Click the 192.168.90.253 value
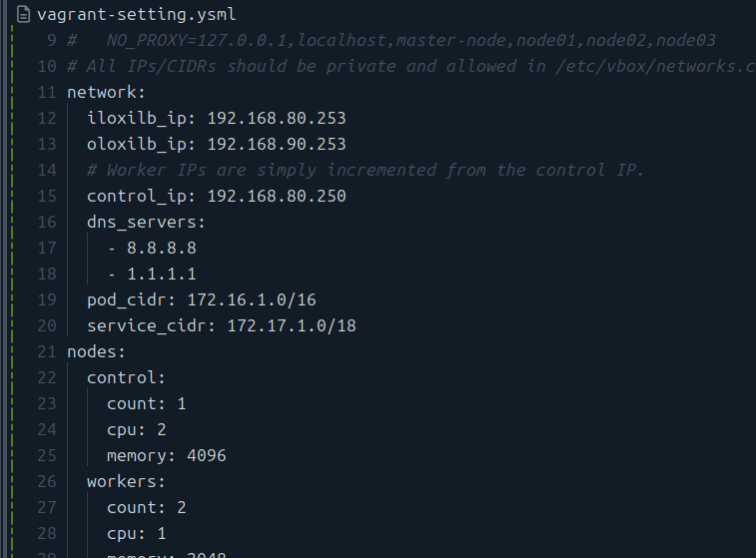 (276, 144)
